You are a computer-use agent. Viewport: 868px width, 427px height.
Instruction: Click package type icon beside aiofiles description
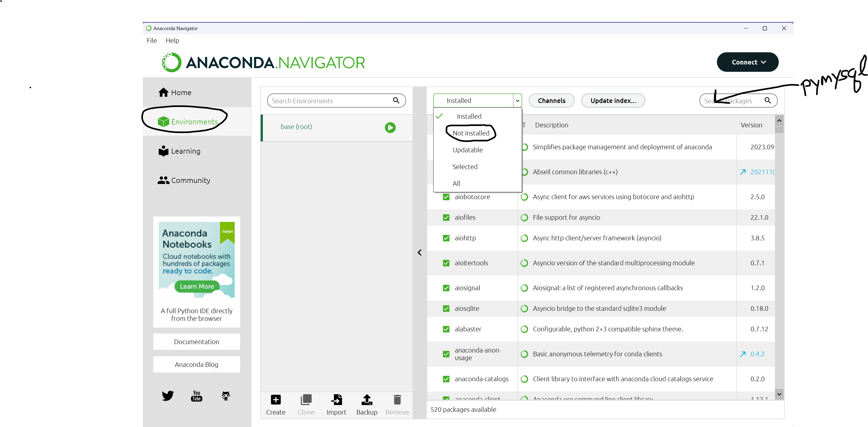(x=524, y=217)
